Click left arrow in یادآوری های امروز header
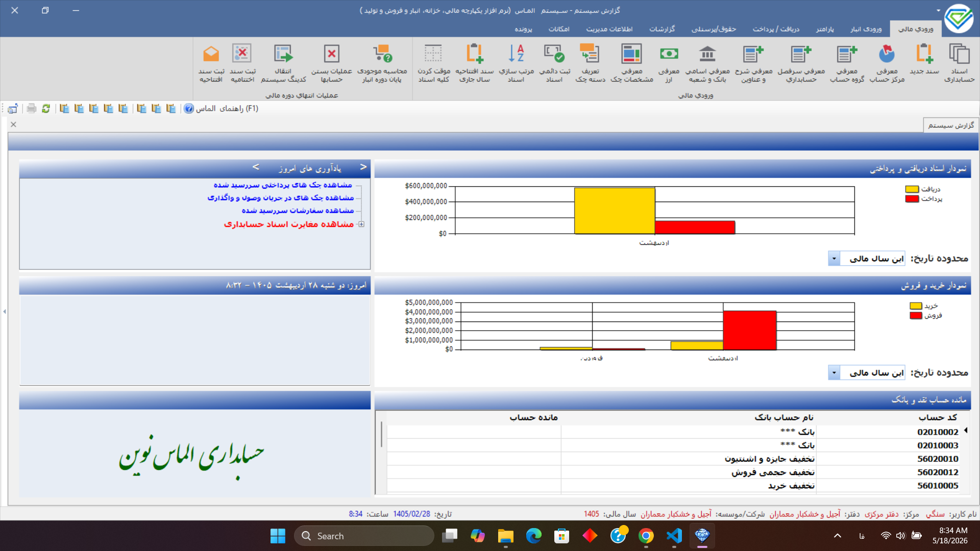 [x=256, y=167]
